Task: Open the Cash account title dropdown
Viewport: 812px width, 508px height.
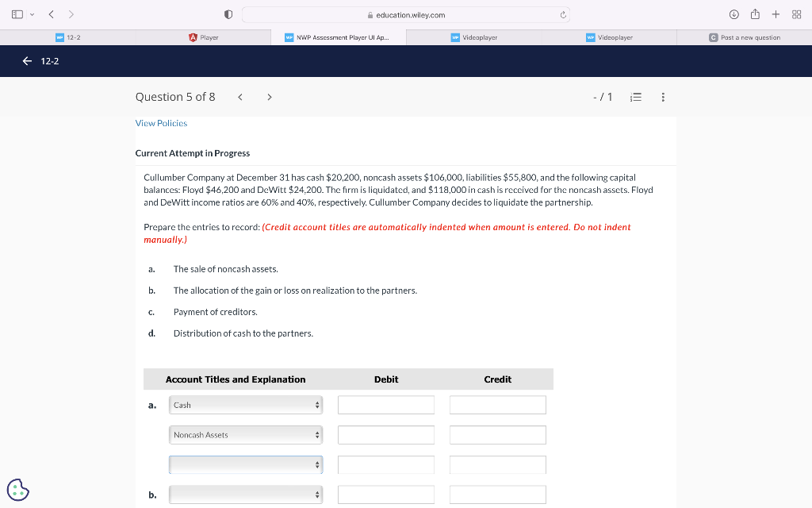Action: [x=245, y=404]
